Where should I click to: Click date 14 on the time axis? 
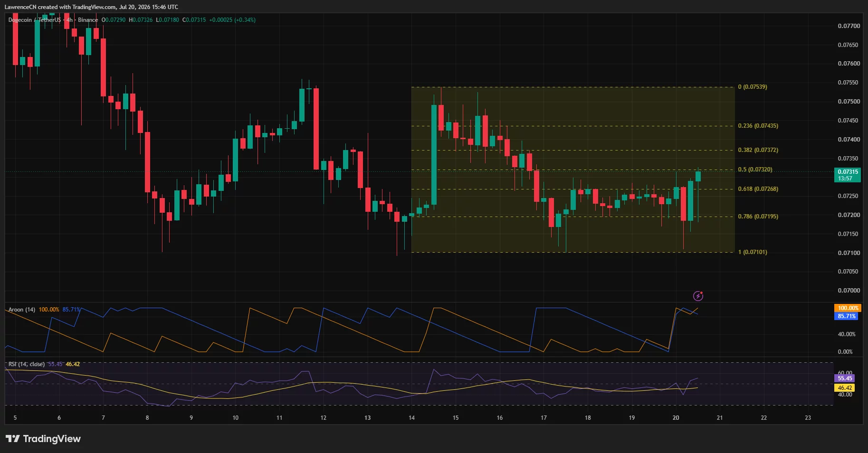tap(411, 418)
